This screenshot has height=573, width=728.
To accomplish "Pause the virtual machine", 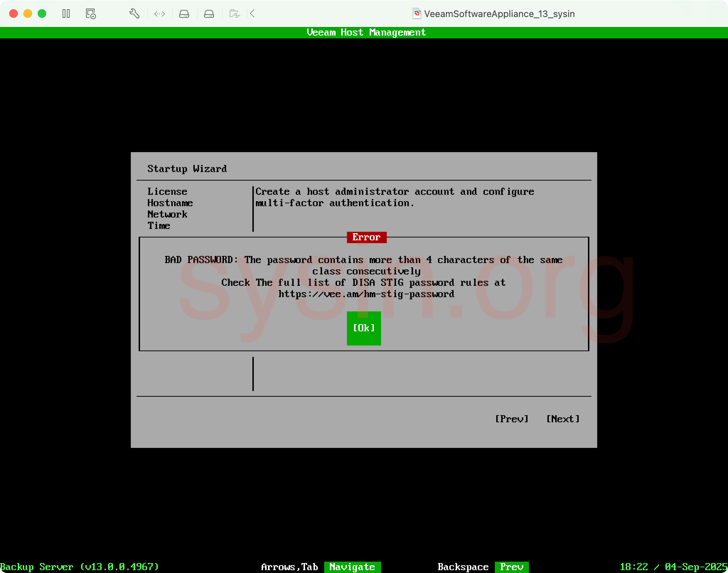I will click(x=66, y=14).
